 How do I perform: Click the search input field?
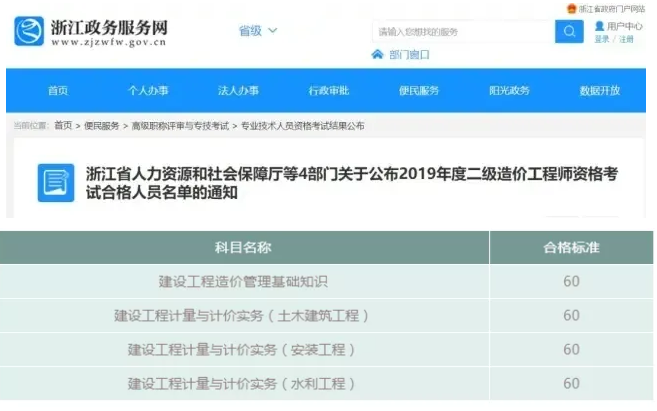pyautogui.click(x=462, y=32)
